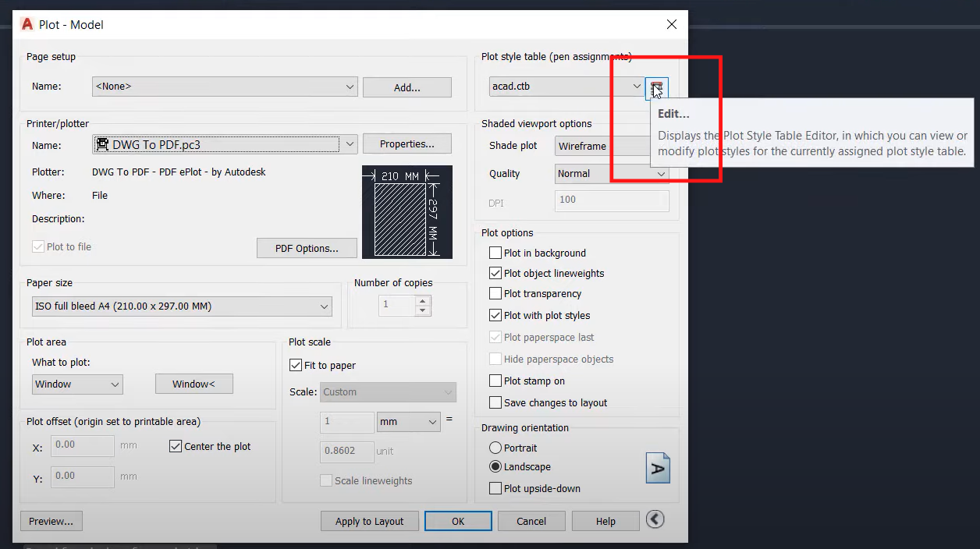Open the Shade plot Wireframe dropdown

point(602,146)
